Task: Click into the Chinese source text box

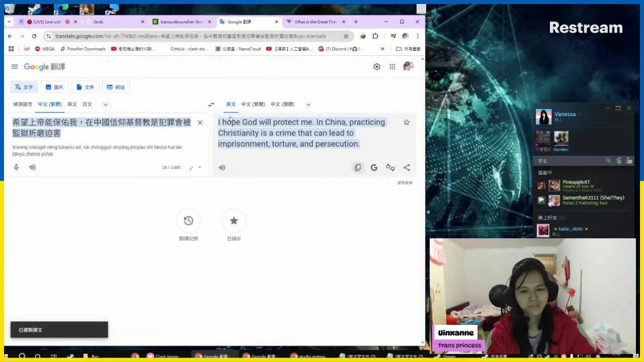Action: pos(102,128)
